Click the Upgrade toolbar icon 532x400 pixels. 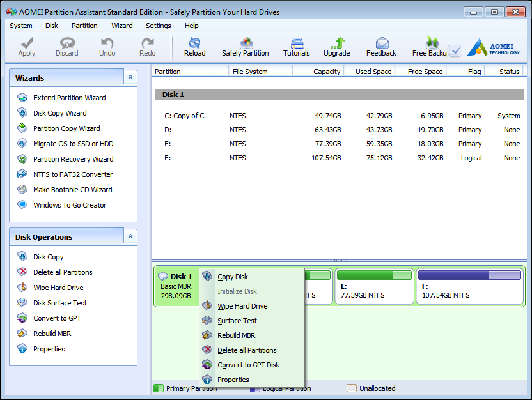coord(337,43)
